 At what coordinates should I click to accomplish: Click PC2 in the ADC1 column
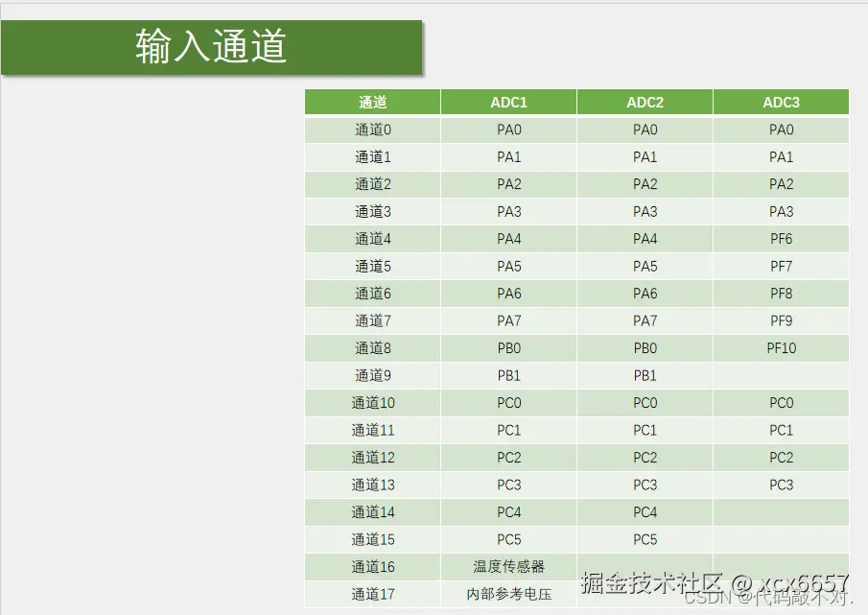508,458
